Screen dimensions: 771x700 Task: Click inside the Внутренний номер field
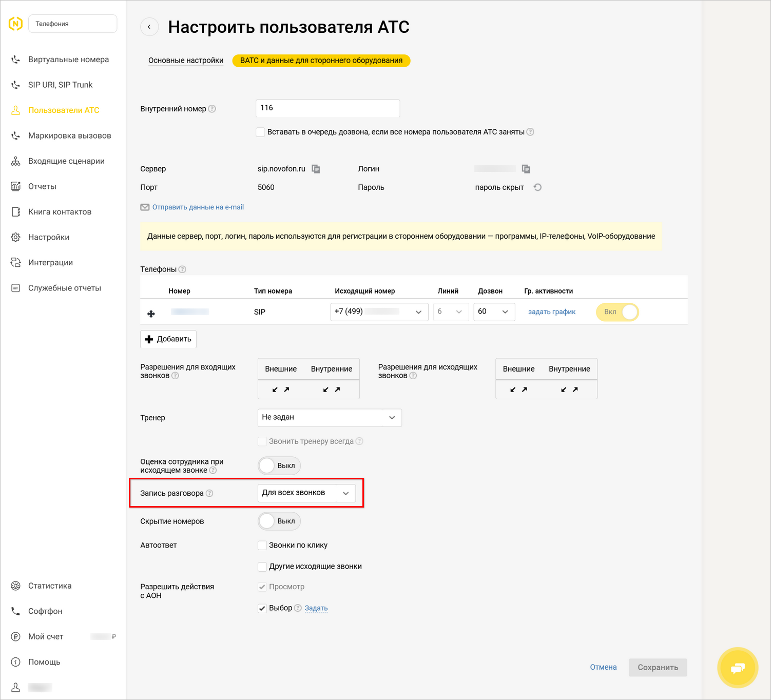point(327,108)
